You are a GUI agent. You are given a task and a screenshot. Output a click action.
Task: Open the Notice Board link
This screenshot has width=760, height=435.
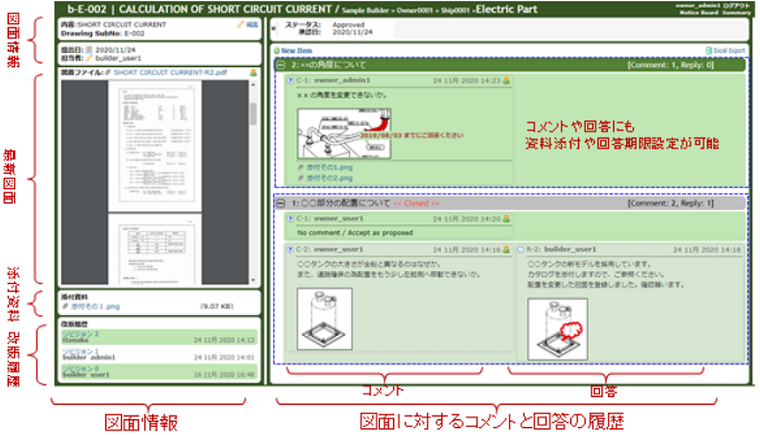point(698,13)
